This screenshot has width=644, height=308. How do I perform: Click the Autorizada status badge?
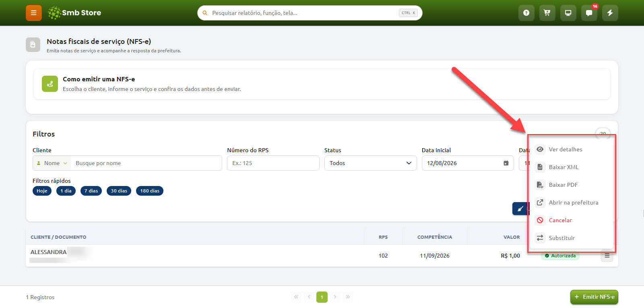pos(560,256)
